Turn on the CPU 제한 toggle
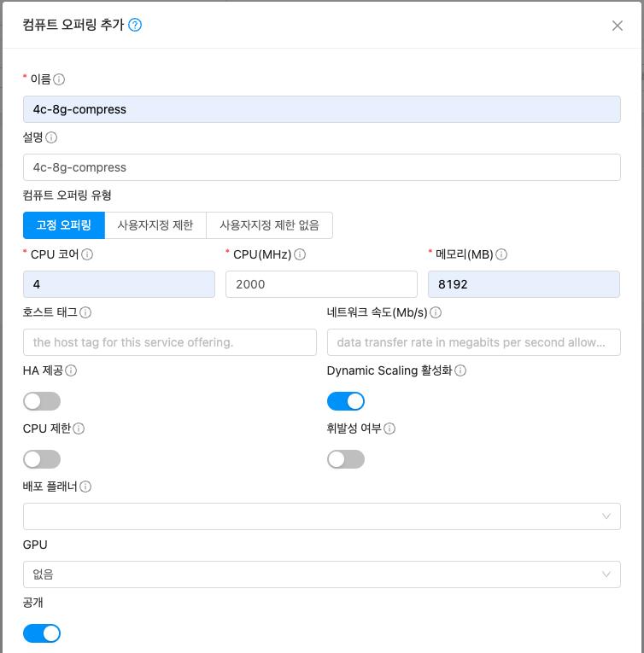644x653 pixels. click(x=42, y=459)
